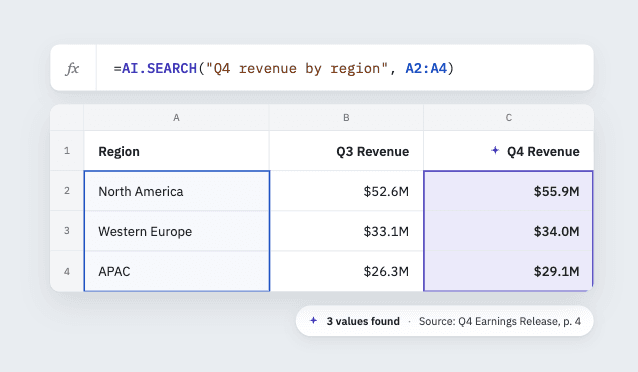Select the North America cell

coord(177,191)
